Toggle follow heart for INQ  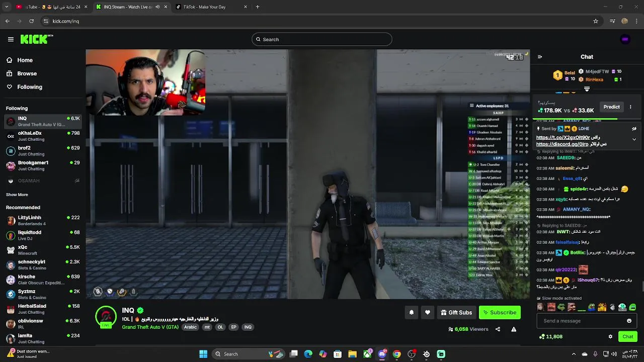(428, 312)
